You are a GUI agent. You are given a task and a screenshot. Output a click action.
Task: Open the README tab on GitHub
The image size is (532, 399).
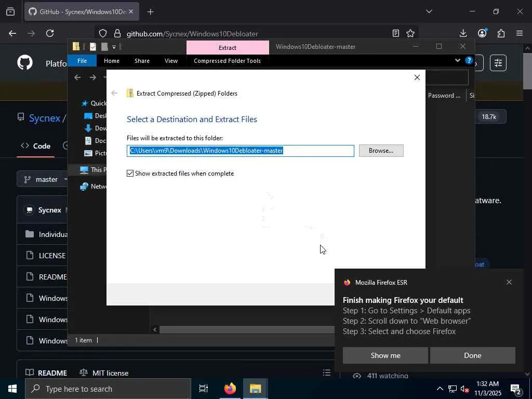pos(46,373)
